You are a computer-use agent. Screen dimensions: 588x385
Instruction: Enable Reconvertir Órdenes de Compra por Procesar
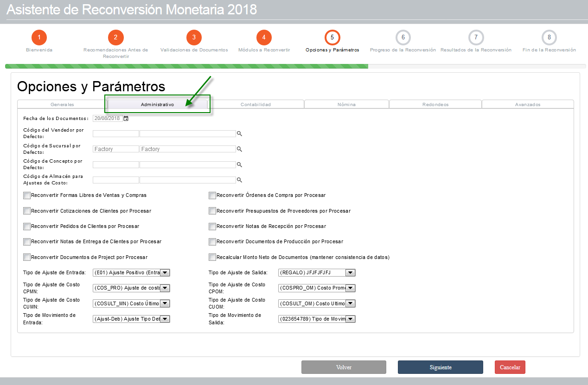[212, 196]
